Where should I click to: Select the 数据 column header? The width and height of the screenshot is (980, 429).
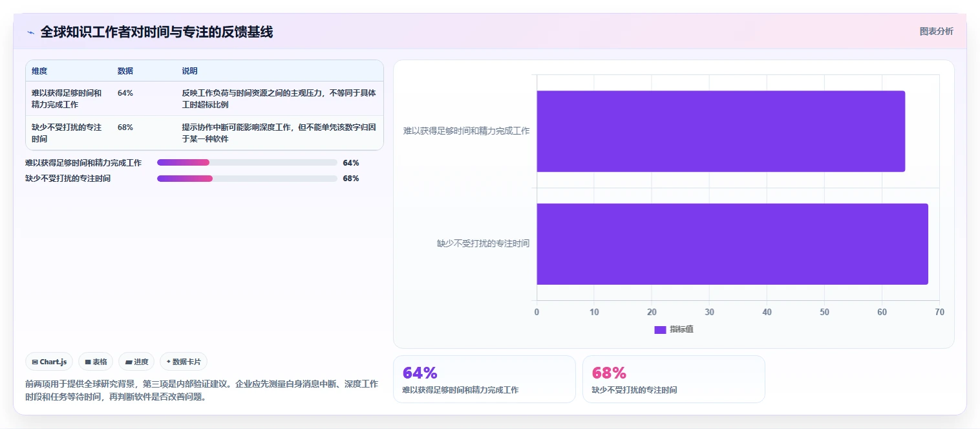pos(125,71)
